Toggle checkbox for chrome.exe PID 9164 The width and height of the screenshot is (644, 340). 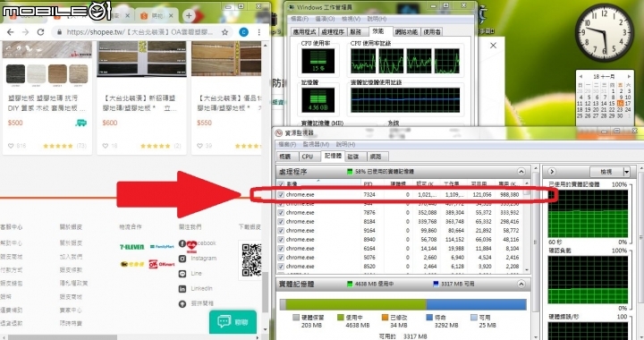pos(281,231)
